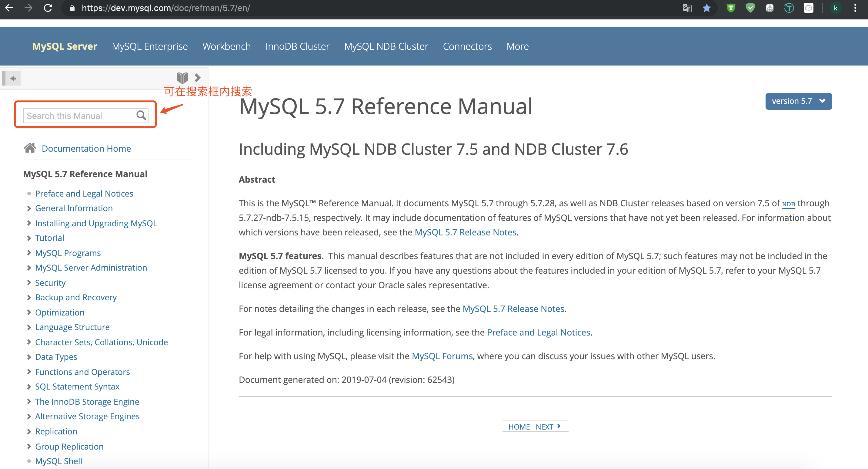Open the Workbench navigation tab
The image size is (868, 469).
tap(226, 46)
